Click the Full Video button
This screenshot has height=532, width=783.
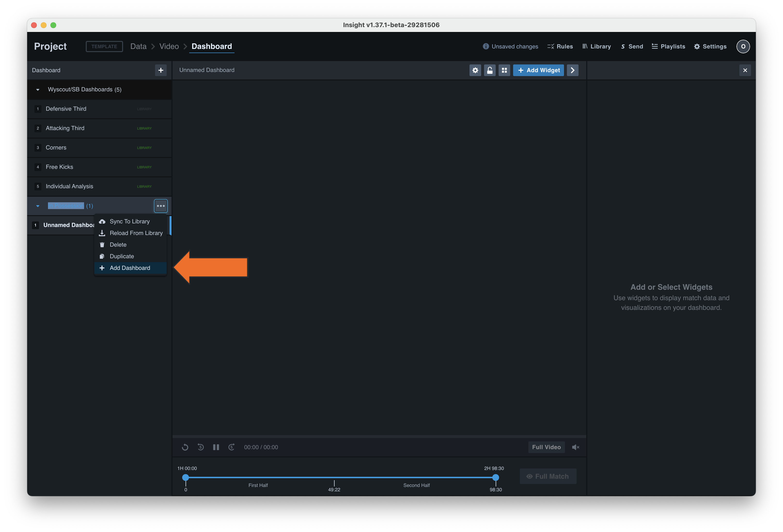(x=547, y=447)
